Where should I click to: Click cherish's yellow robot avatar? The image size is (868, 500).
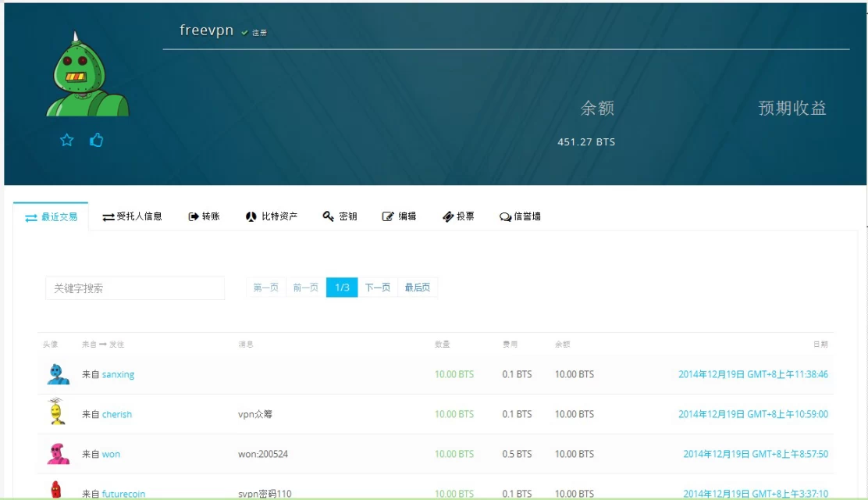point(57,412)
